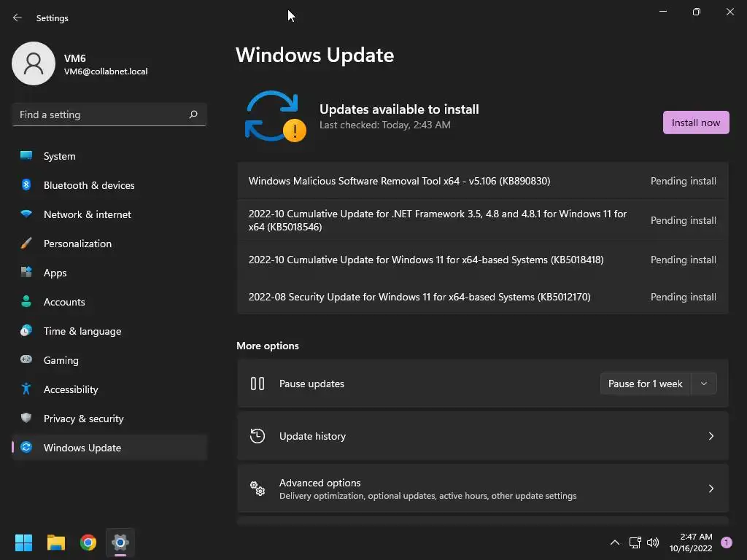Go back using the back arrow
The width and height of the screenshot is (747, 560).
18,17
